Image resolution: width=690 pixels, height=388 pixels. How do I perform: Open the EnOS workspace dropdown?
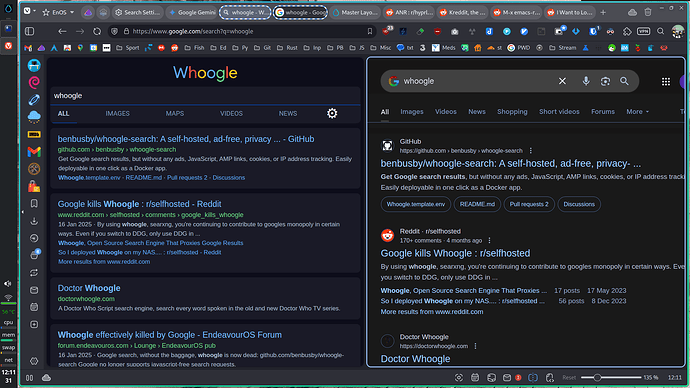tap(59, 12)
